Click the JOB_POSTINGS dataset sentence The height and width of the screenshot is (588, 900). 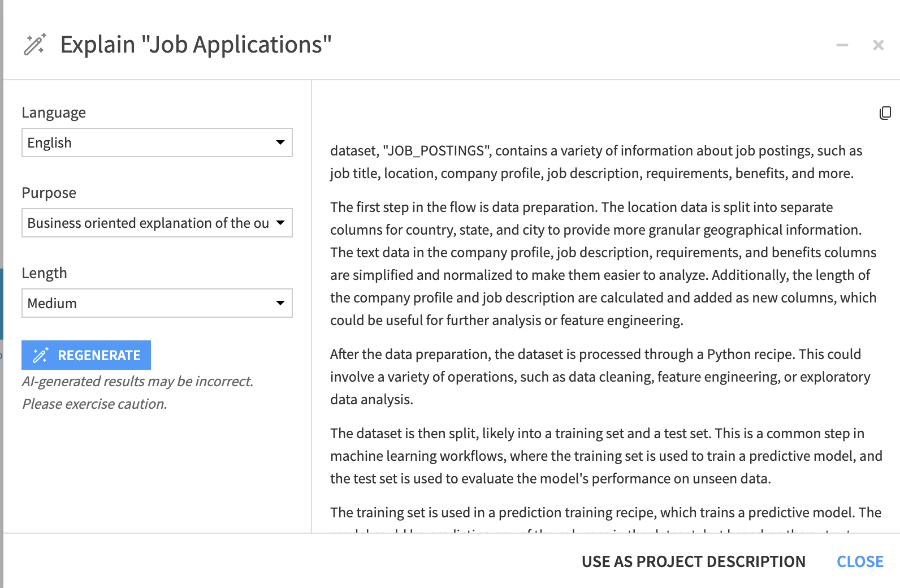pos(596,162)
